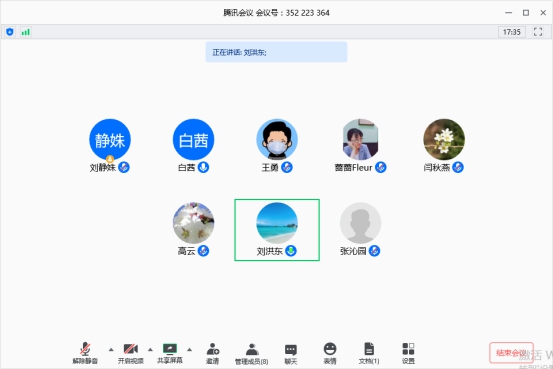Enter fullscreen mode via top-right icon
Screen dimensions: 553x369
point(538,32)
